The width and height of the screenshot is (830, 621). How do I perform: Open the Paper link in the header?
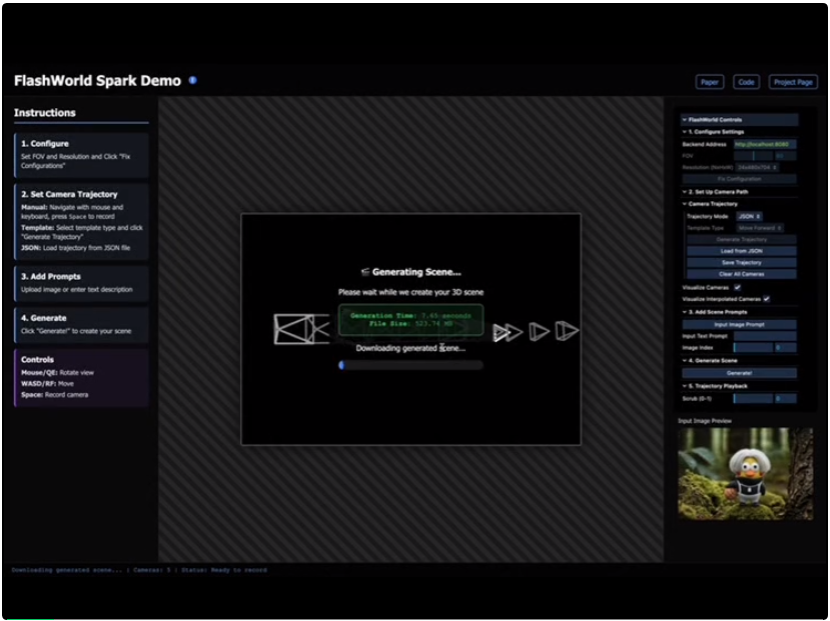coord(709,82)
